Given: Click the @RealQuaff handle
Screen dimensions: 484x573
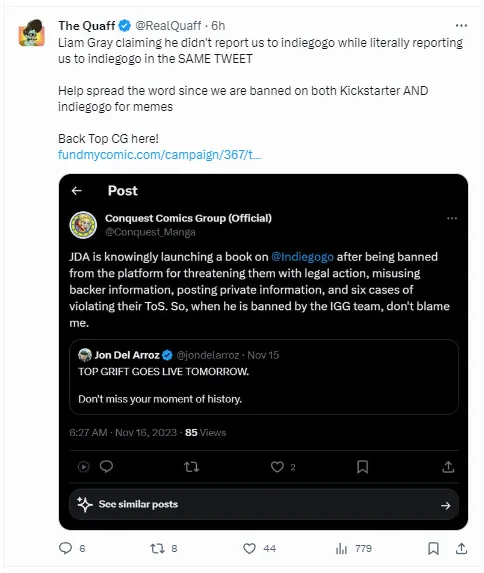Looking at the screenshot, I should click(x=168, y=26).
